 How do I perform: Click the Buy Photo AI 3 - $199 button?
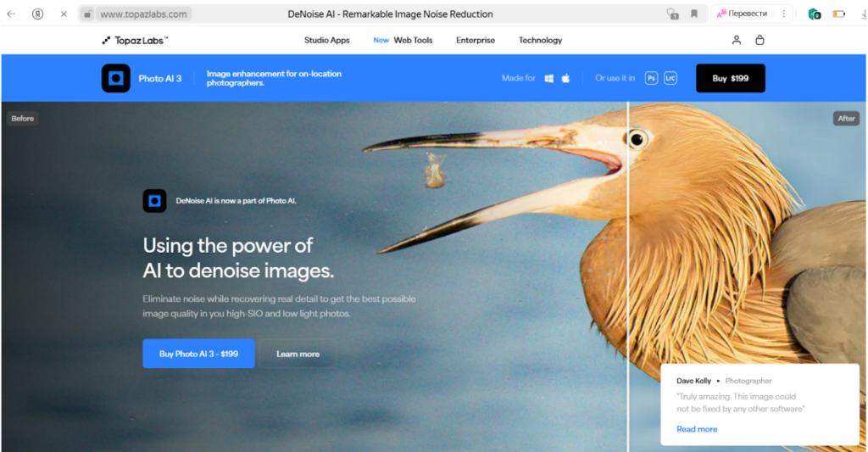tap(198, 354)
